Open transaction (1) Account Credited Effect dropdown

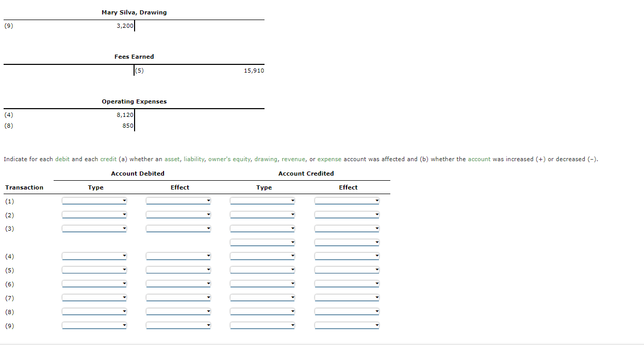coord(347,201)
